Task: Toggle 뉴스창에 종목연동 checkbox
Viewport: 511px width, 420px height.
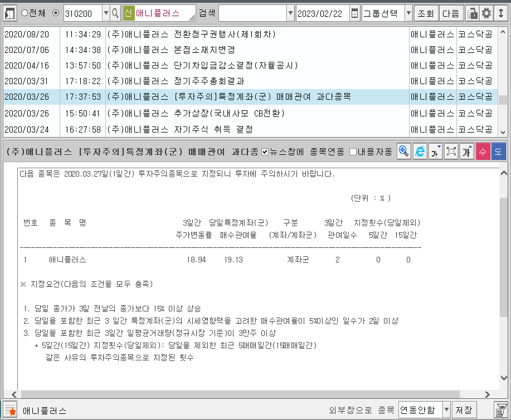Action: [x=265, y=152]
